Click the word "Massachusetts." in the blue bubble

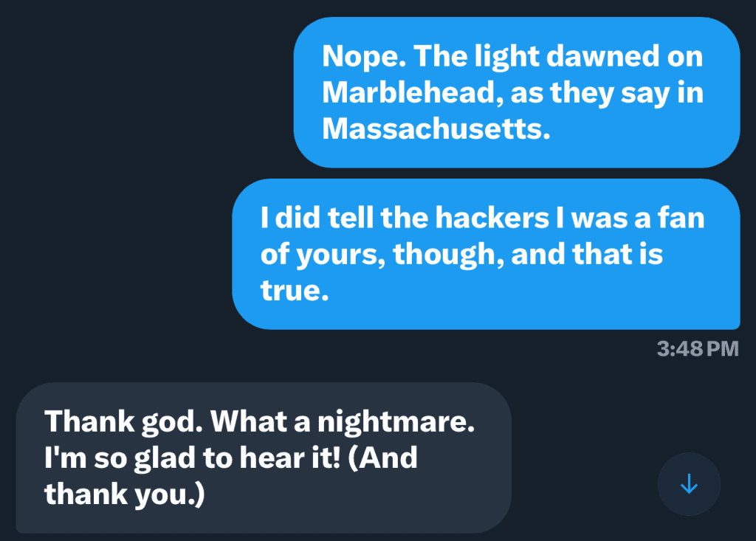tap(437, 128)
